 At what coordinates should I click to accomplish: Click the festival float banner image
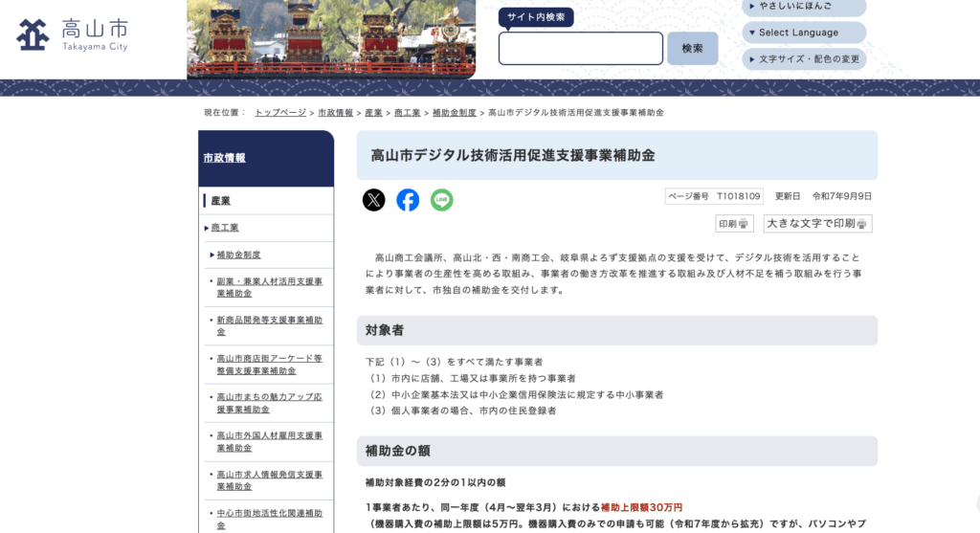[x=331, y=38]
